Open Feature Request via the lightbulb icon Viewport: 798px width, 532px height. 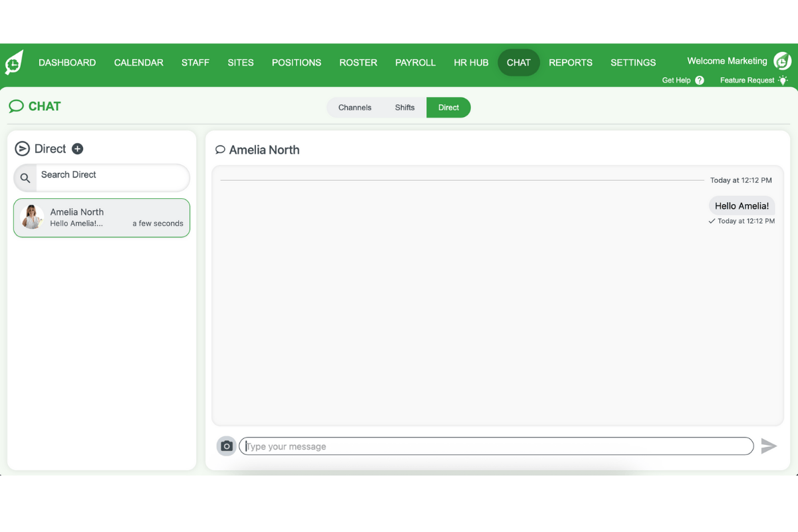point(783,80)
